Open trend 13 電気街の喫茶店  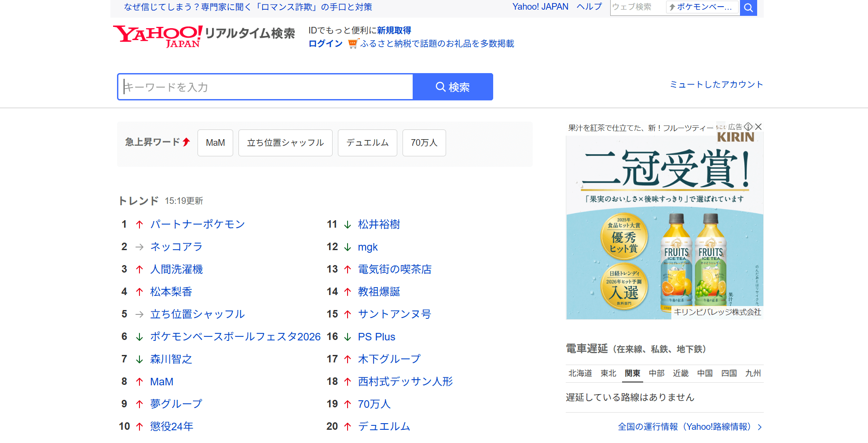pos(395,269)
